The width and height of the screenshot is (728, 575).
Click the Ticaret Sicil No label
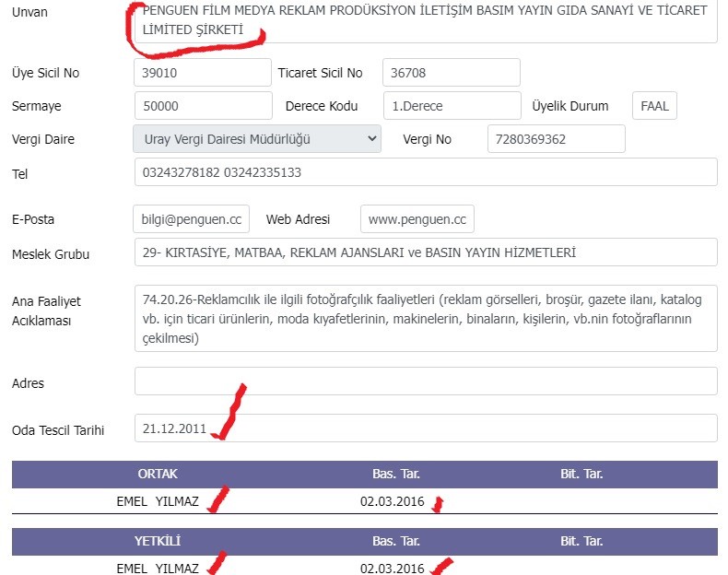tap(320, 73)
